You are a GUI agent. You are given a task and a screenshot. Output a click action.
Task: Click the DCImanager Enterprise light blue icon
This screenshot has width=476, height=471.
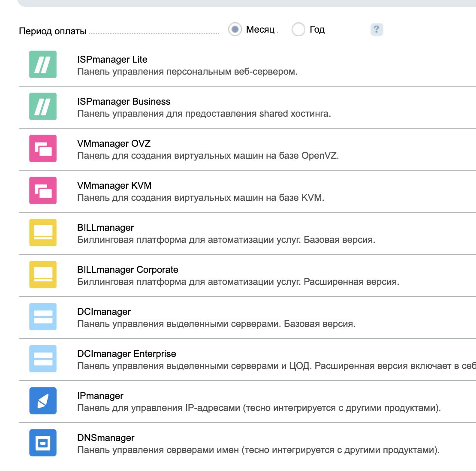point(43,359)
